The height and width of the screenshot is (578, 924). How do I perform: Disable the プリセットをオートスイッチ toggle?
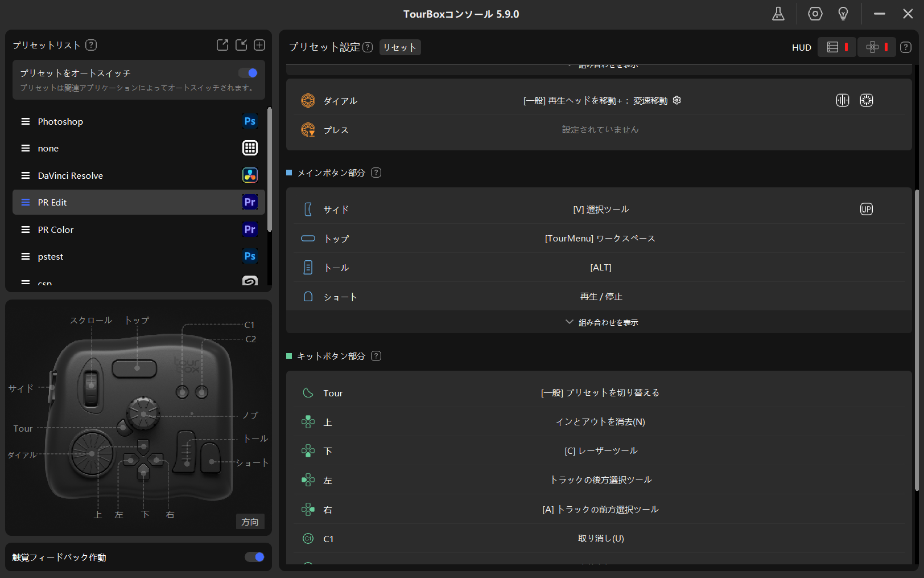tap(249, 73)
